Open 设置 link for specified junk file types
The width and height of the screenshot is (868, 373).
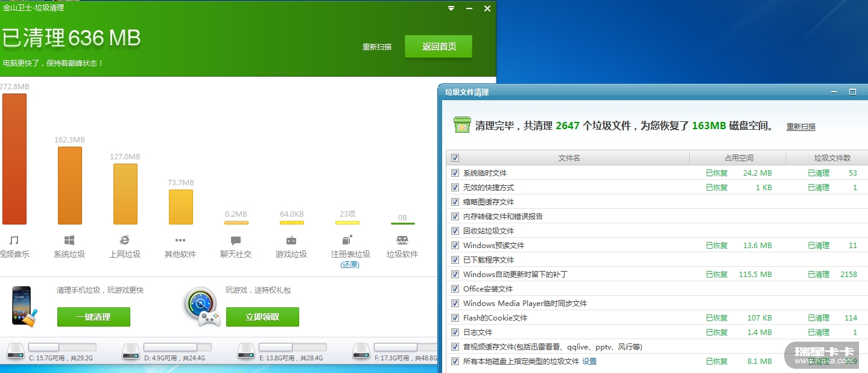[589, 361]
